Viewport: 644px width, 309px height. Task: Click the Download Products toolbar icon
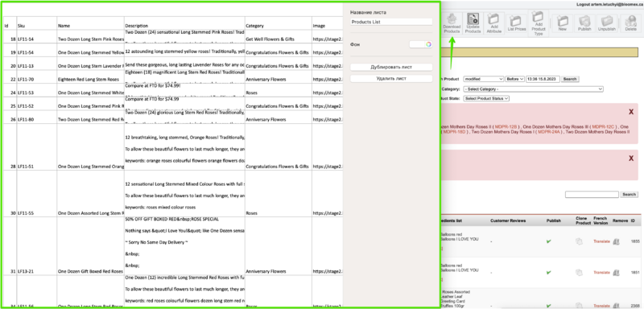[452, 23]
